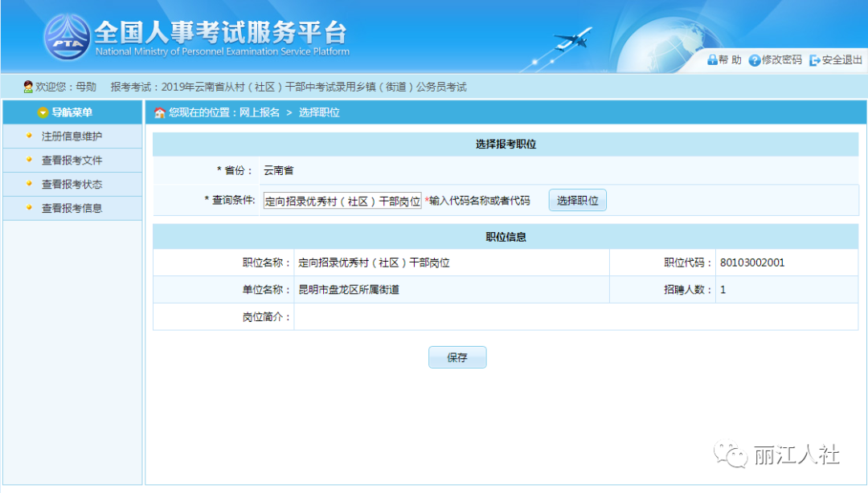Click the 选择职位 button
The height and width of the screenshot is (493, 868).
click(577, 200)
